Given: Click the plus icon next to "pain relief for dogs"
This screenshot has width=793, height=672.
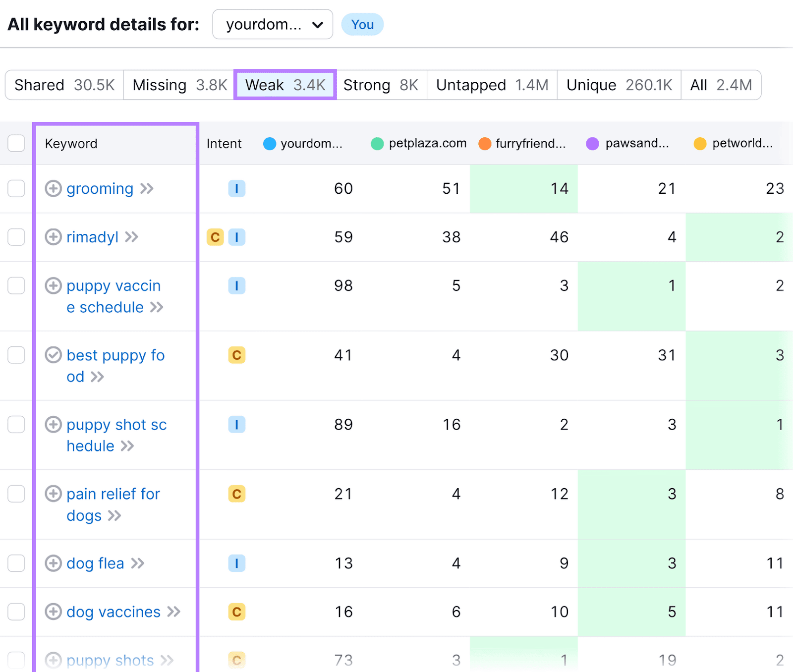Looking at the screenshot, I should (54, 494).
